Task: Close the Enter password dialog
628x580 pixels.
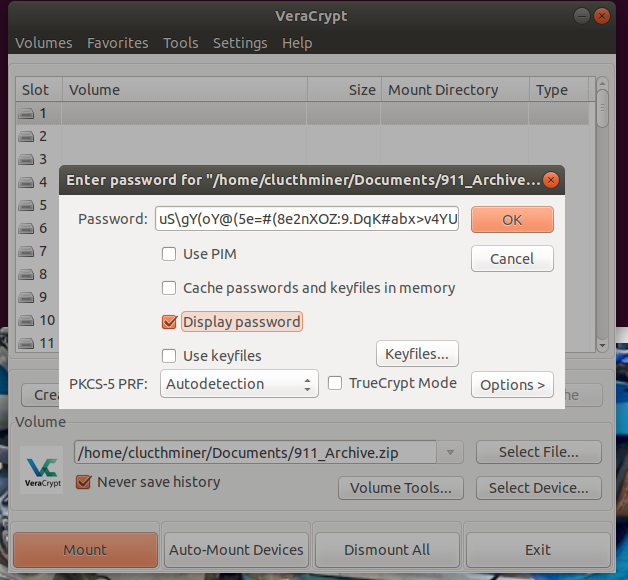Action: click(x=551, y=180)
